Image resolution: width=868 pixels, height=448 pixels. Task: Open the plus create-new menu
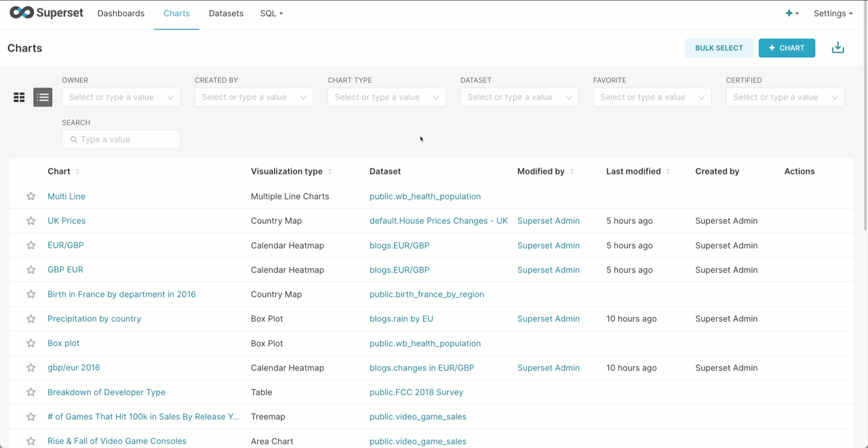791,14
